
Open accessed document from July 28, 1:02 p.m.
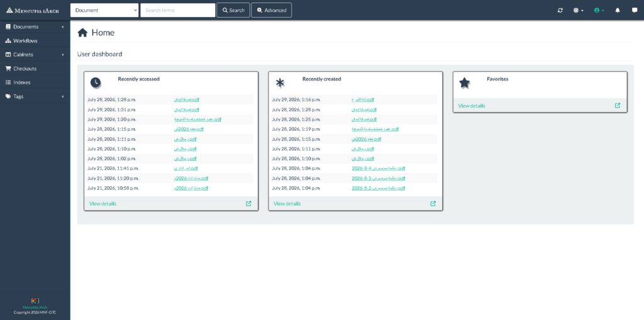click(186, 158)
